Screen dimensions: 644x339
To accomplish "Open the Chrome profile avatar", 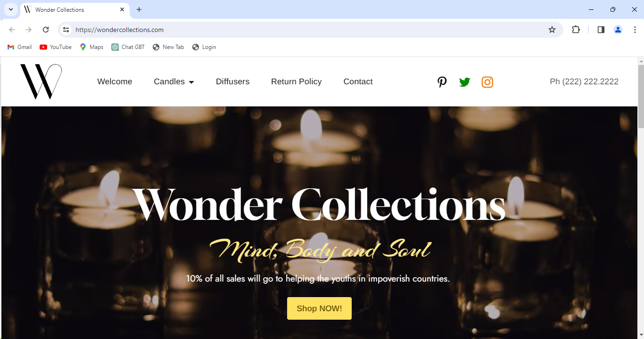I will [618, 30].
